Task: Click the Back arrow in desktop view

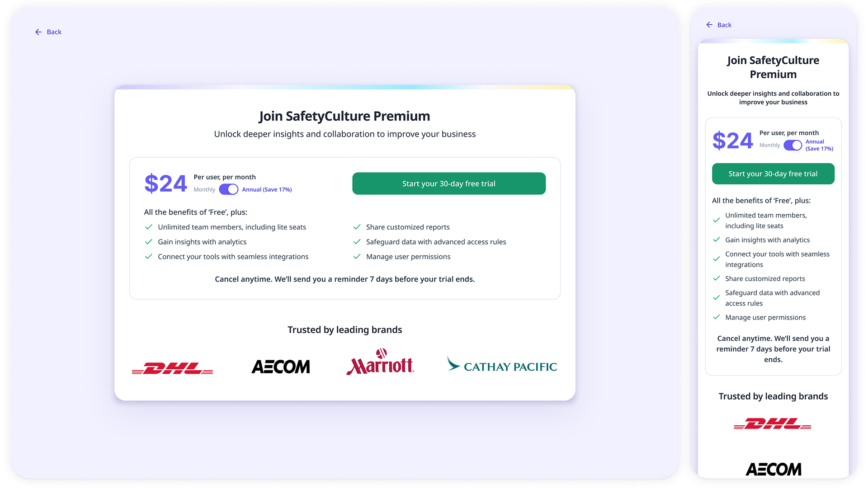Action: click(38, 32)
